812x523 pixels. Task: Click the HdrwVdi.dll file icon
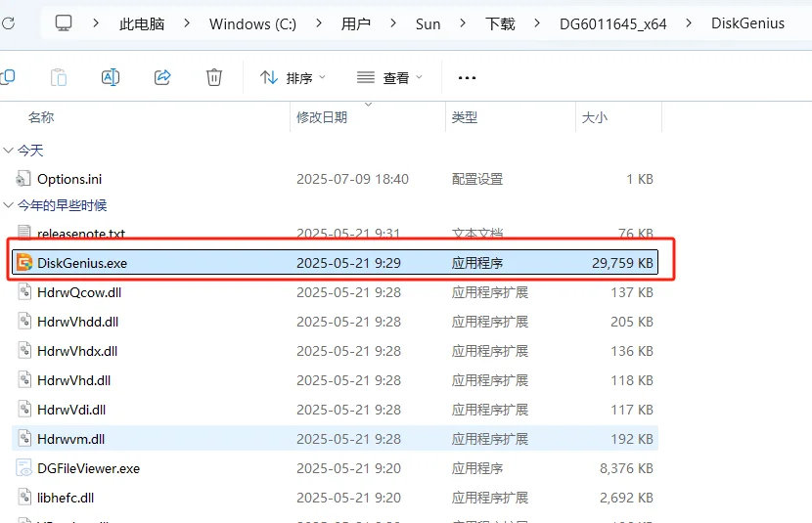[x=24, y=410]
